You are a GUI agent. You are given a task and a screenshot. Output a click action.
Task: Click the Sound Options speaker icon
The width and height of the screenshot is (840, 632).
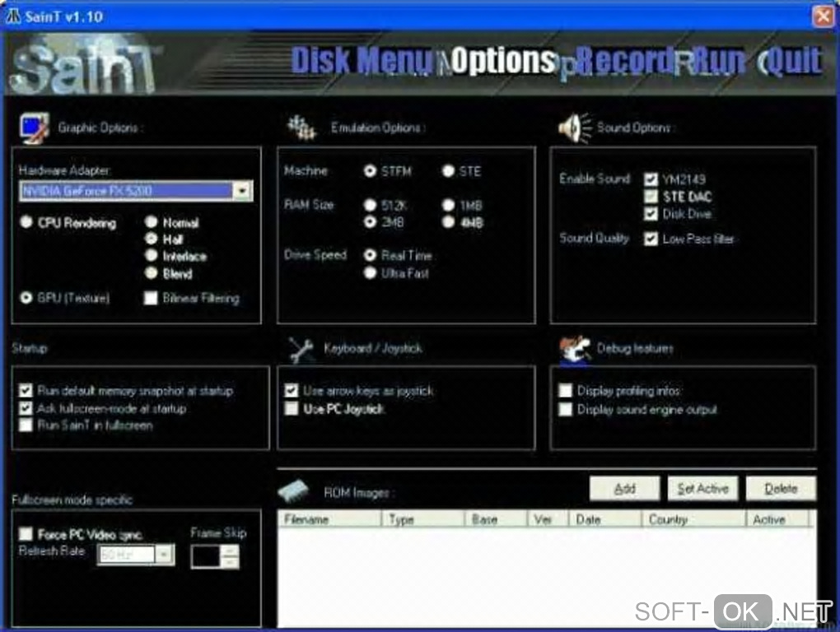(x=575, y=128)
